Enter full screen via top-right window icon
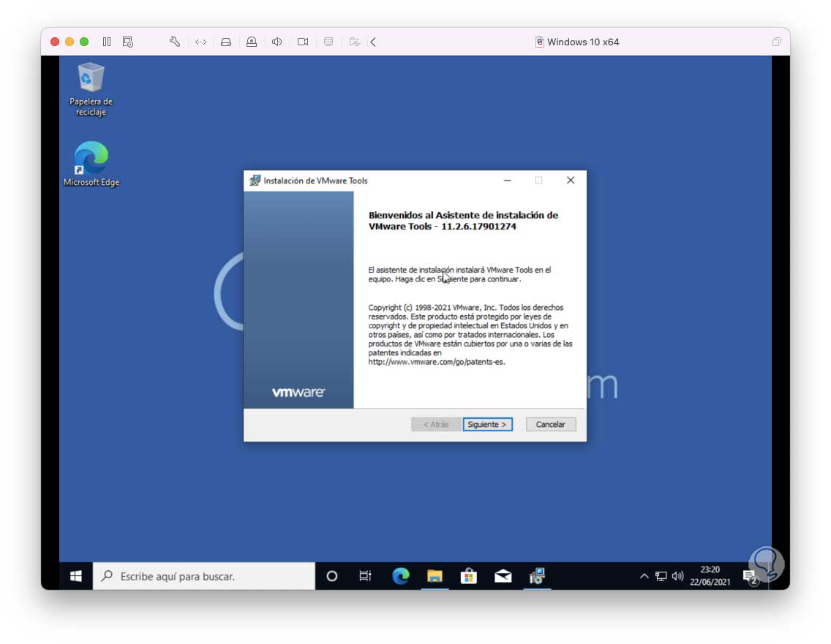The image size is (831, 644). click(x=776, y=42)
